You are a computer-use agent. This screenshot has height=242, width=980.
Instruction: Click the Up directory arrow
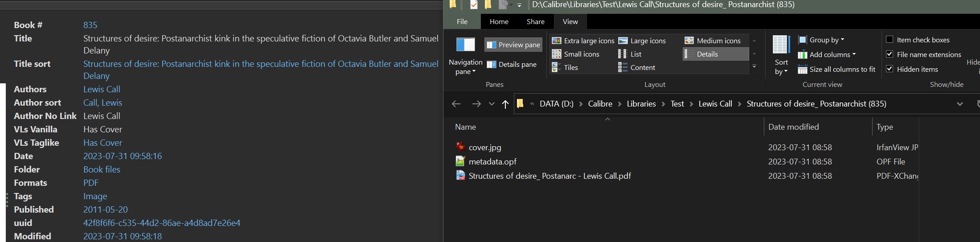click(505, 104)
